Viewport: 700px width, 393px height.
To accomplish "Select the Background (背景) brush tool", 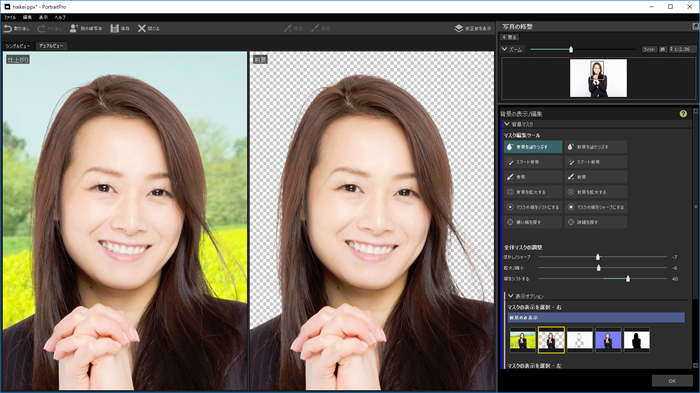I will (533, 177).
